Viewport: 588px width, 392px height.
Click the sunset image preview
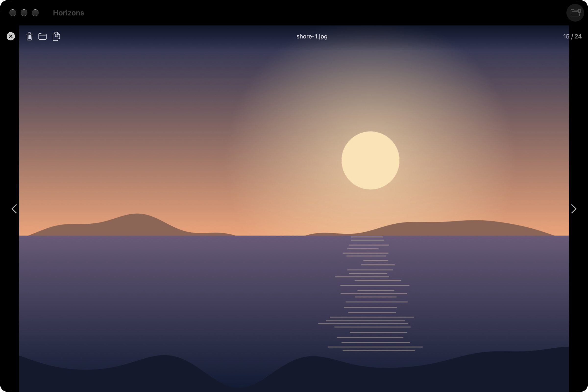click(x=294, y=209)
